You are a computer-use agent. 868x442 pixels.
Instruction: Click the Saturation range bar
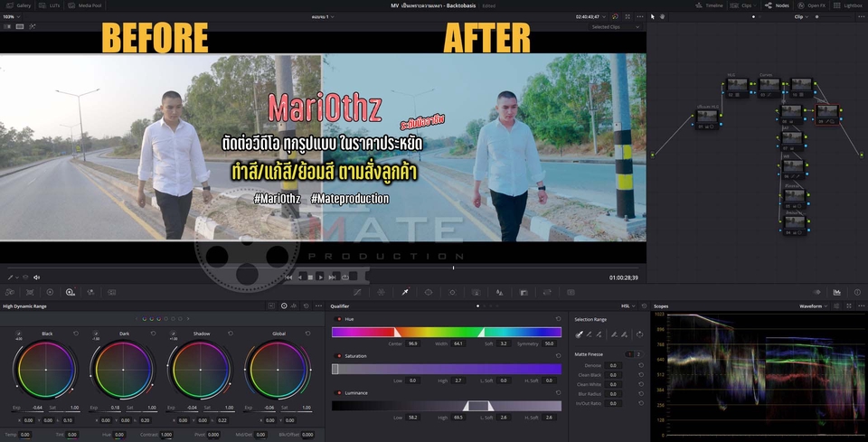[446, 369]
